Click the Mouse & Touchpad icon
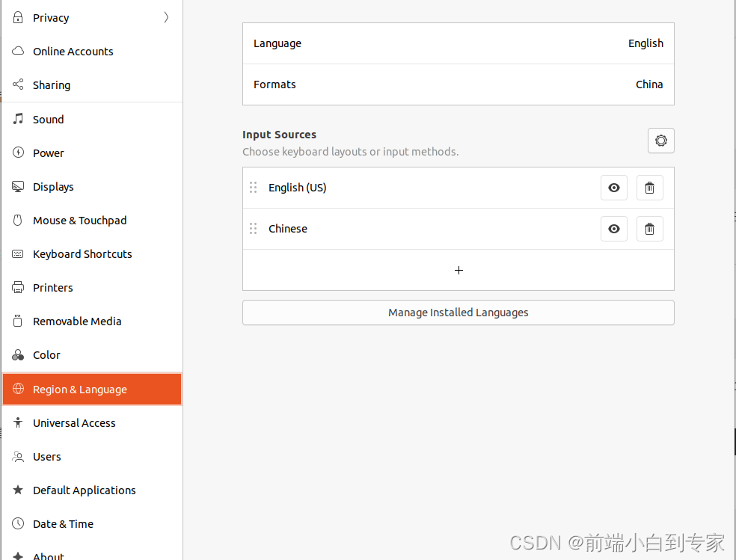The width and height of the screenshot is (736, 560). 18,220
